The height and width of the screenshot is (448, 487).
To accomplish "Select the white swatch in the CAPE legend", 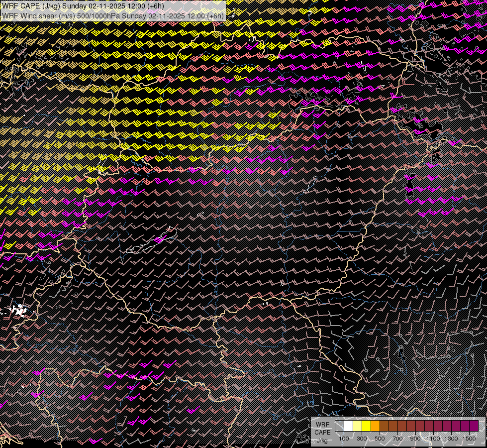I will (349, 426).
